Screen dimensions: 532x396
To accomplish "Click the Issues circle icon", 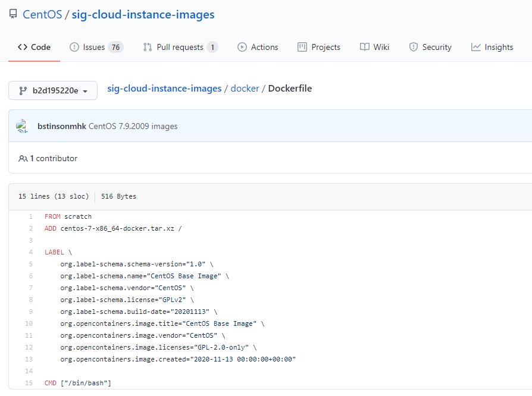I will (x=74, y=47).
